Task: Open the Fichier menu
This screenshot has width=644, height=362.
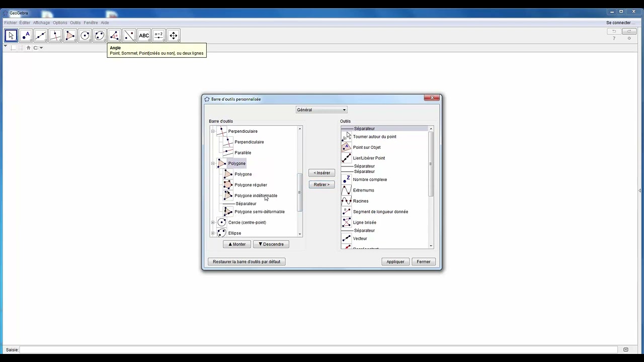Action: (11, 23)
